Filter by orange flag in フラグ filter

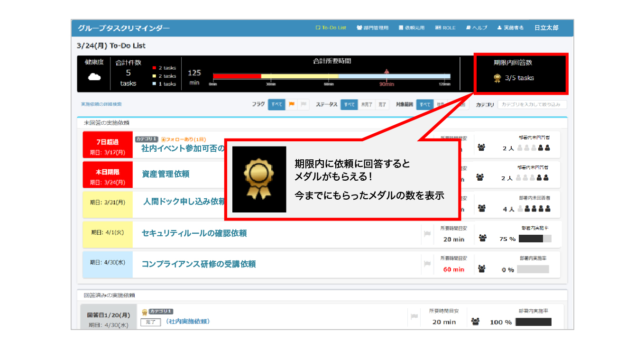pos(292,105)
